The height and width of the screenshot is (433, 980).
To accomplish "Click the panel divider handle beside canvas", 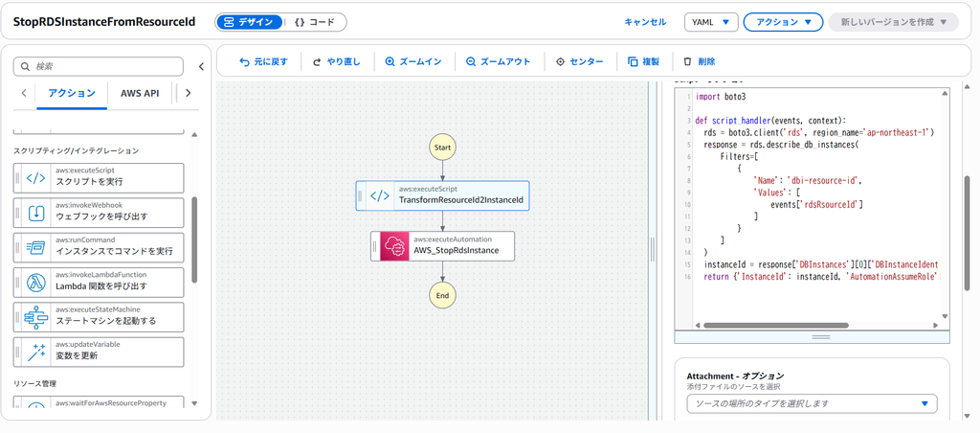I will (x=652, y=250).
